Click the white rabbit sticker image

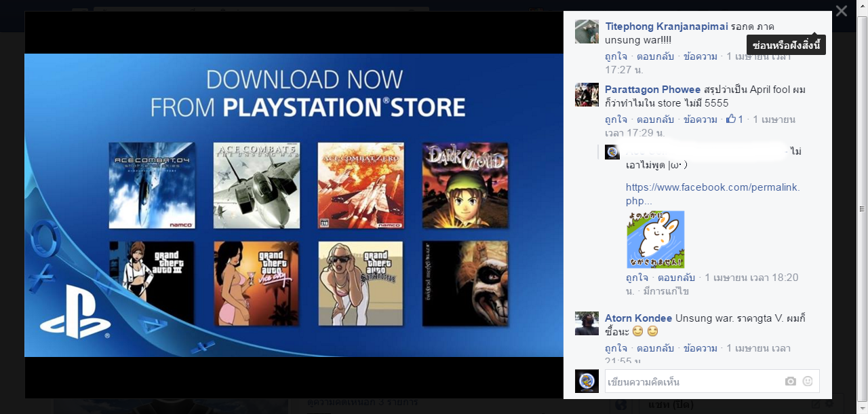[x=655, y=240]
